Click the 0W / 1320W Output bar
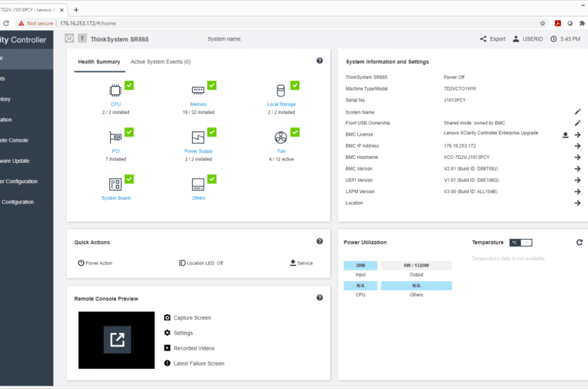 416,265
